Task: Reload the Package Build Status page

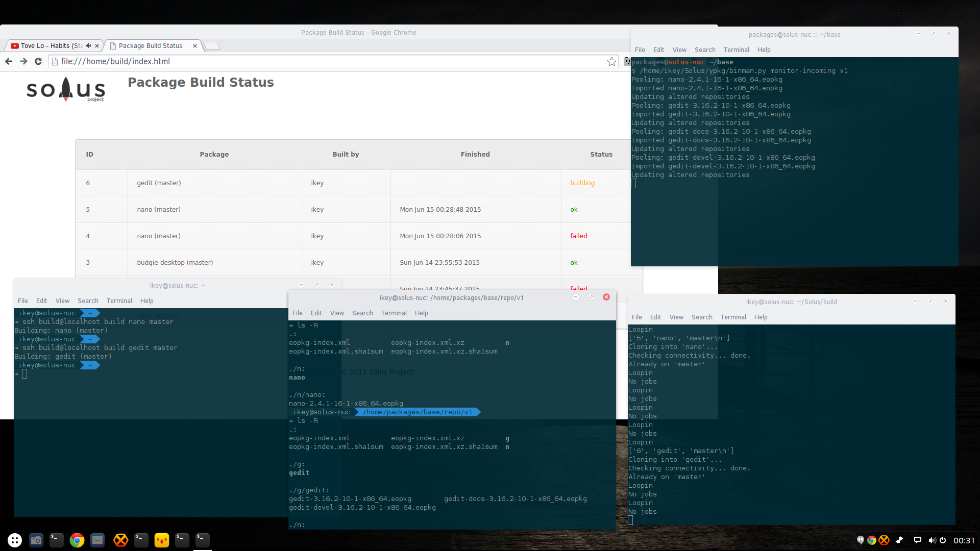Action: point(38,61)
